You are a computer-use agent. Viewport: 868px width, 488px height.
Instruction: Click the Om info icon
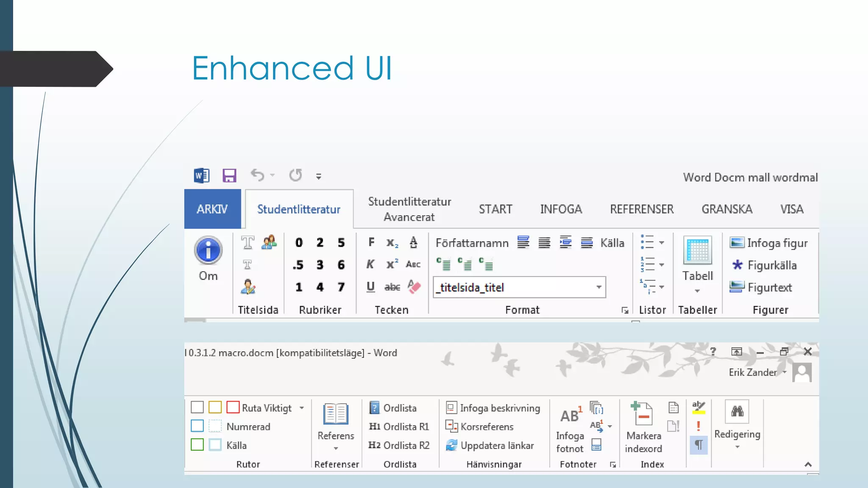point(208,250)
